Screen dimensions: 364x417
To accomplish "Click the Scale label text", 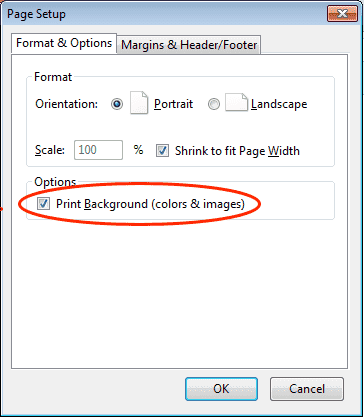I will coord(50,150).
